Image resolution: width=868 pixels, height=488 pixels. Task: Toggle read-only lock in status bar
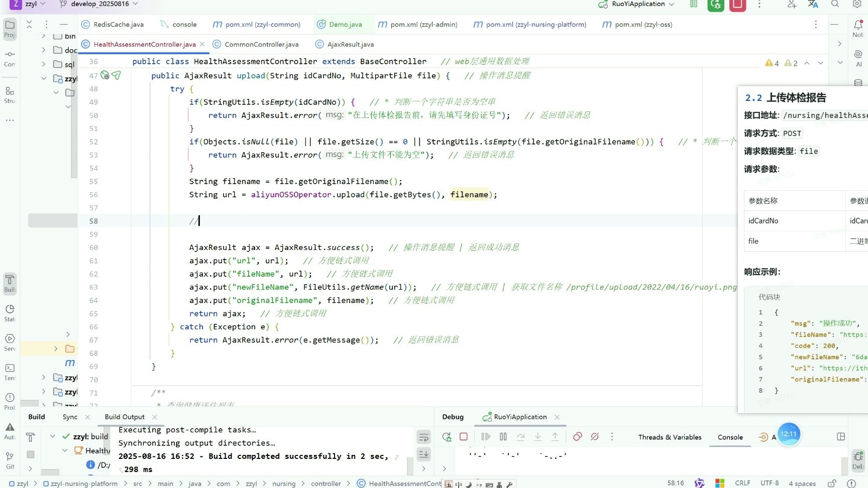[x=832, y=483]
